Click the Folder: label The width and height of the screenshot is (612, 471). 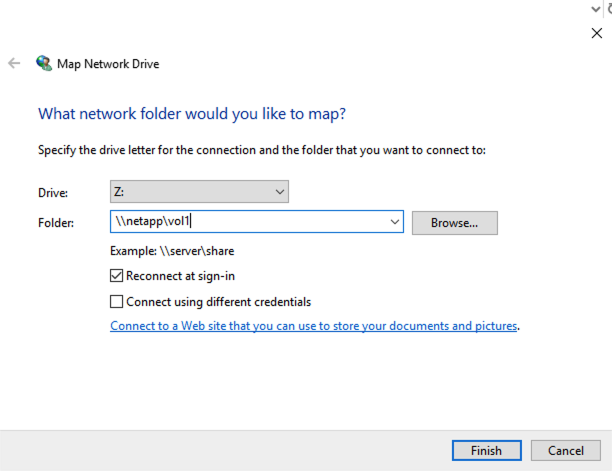[x=55, y=222]
